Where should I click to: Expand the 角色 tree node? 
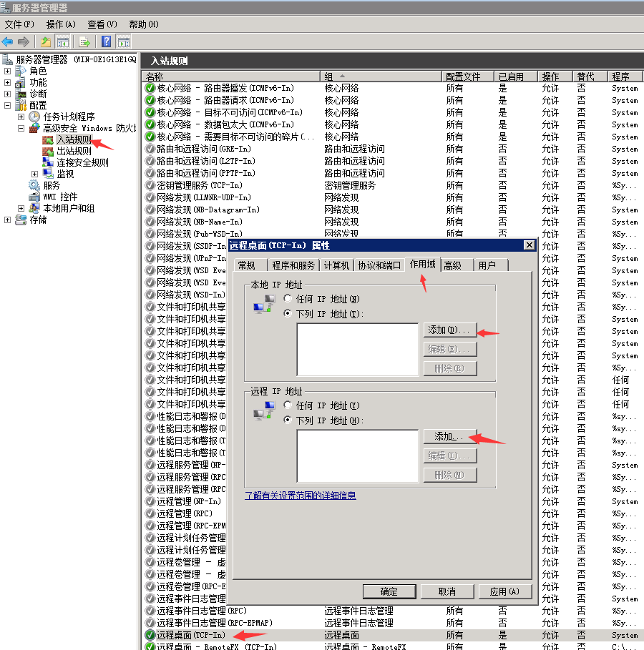[8, 71]
